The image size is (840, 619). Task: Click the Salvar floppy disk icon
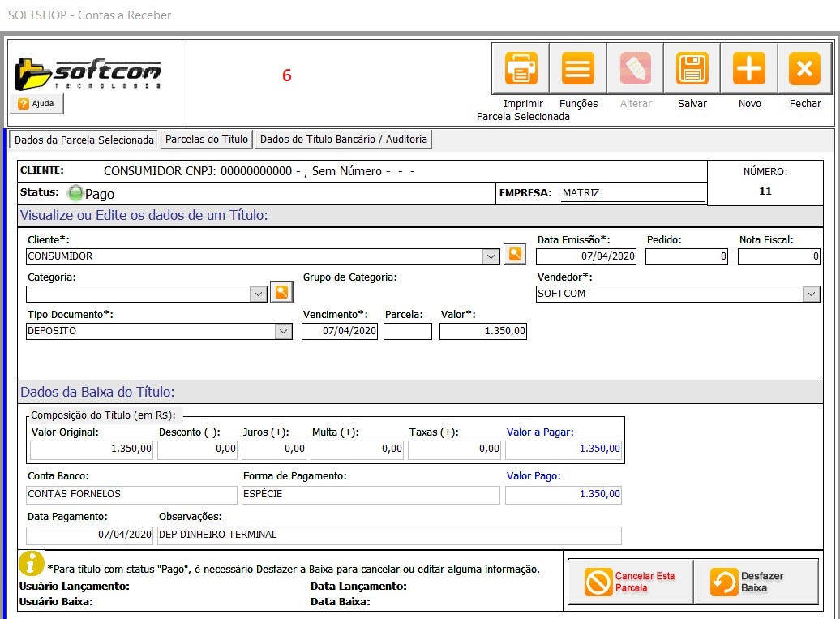click(692, 69)
